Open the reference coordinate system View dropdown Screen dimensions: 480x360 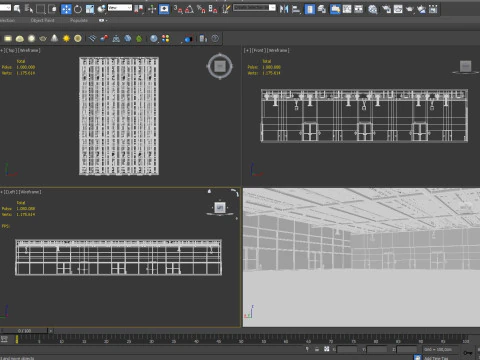click(x=120, y=7)
